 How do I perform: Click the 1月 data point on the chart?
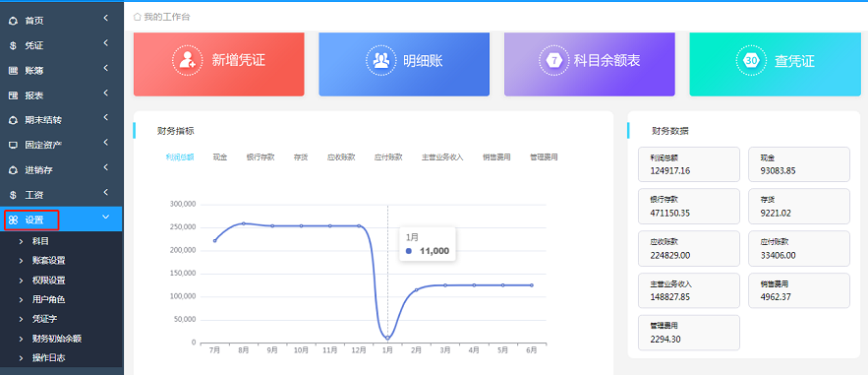387,338
